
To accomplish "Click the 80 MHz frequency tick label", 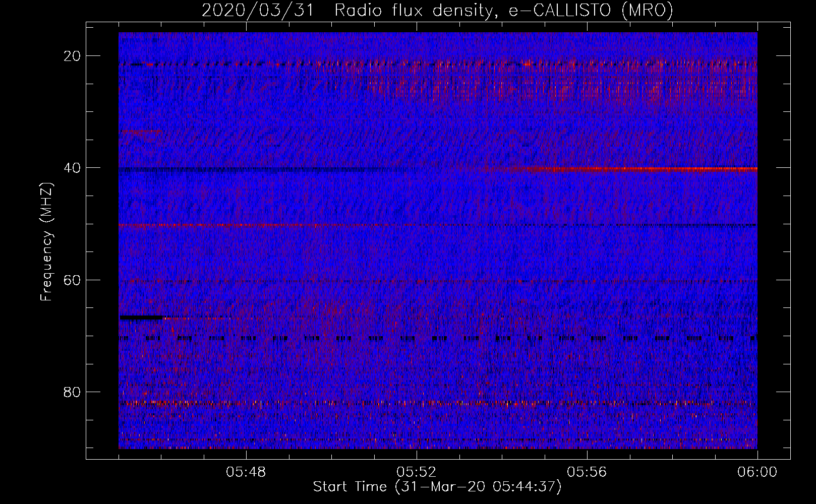I will tap(73, 392).
